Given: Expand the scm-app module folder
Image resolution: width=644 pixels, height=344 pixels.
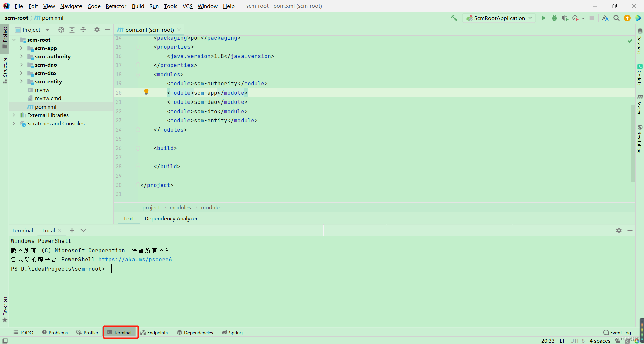Looking at the screenshot, I should point(21,48).
